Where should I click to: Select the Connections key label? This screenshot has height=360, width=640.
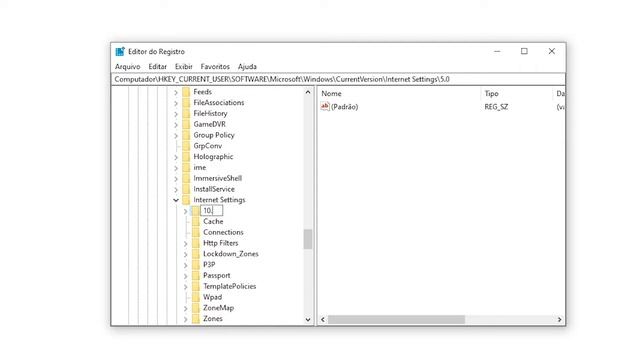[223, 232]
